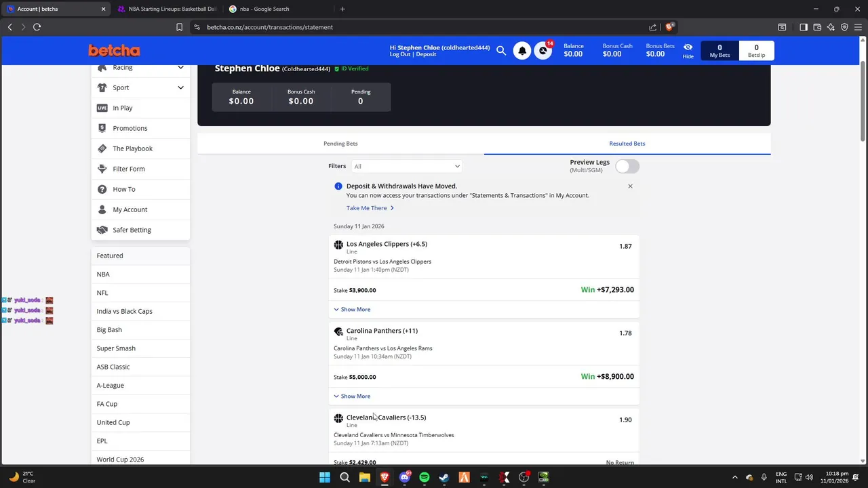Open File Explorer from the taskbar
This screenshot has height=488, width=868.
tap(364, 477)
